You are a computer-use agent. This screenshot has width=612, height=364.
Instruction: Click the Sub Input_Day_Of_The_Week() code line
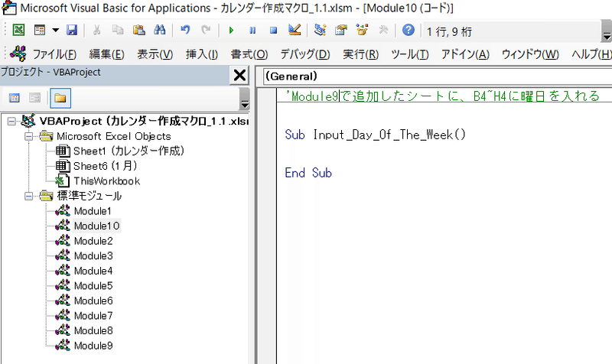[376, 135]
